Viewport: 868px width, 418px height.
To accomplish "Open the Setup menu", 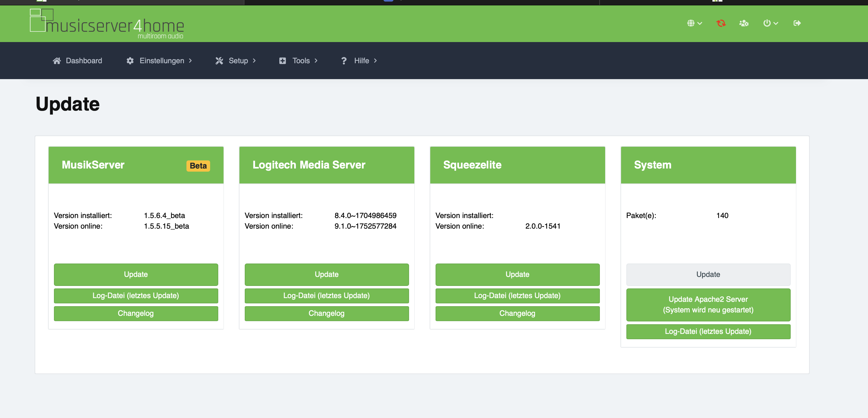I will click(x=238, y=60).
